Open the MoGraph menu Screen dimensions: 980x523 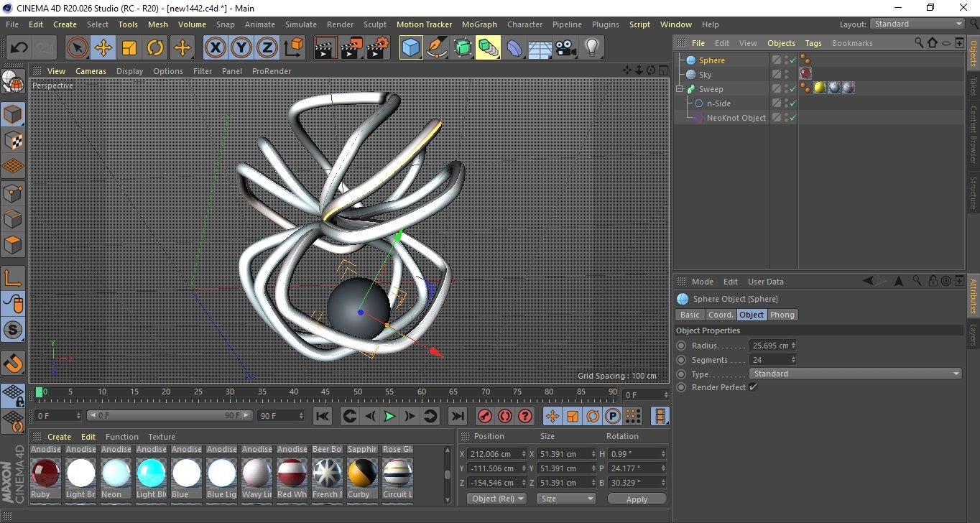[x=479, y=24]
